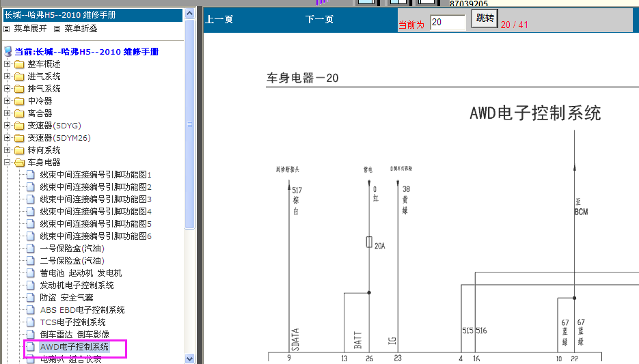Open 倒车雷达 倒车影像 page

click(74, 334)
